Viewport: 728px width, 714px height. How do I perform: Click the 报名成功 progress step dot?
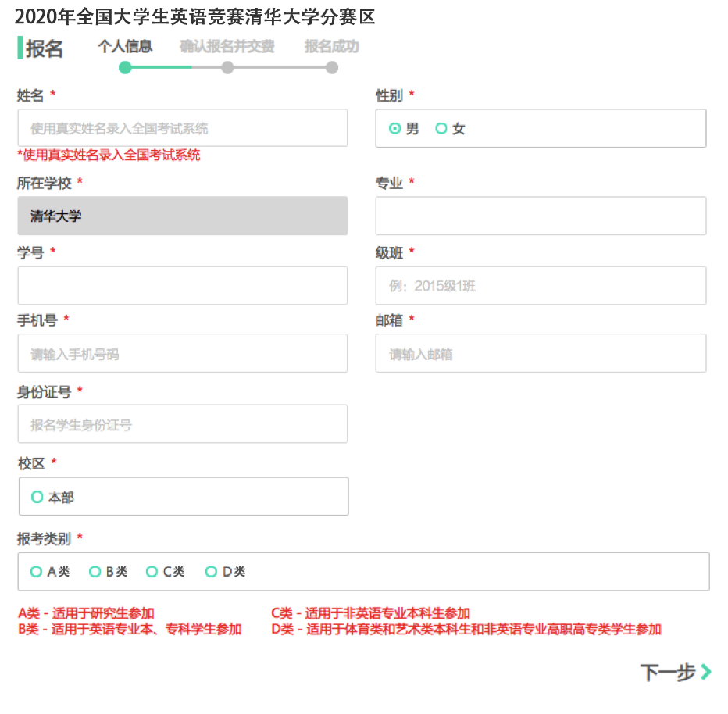332,68
